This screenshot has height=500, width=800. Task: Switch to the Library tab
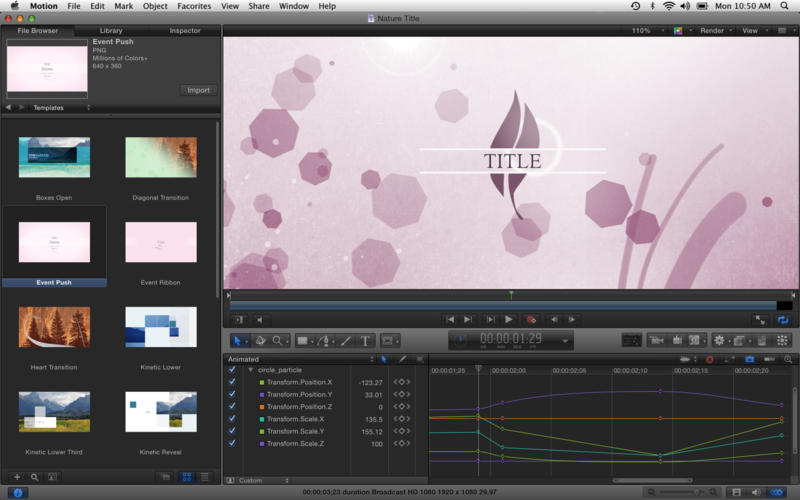click(x=111, y=31)
